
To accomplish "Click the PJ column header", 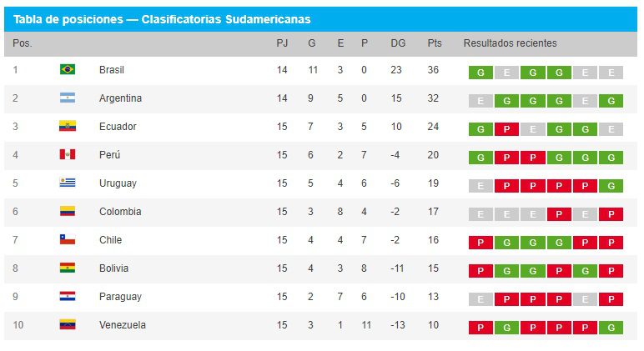I will click(x=283, y=43).
